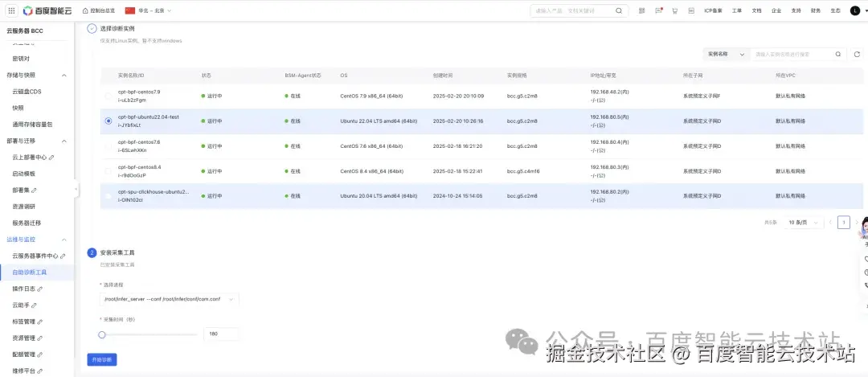Open the product grid menu icon
The image size is (868, 377).
click(11, 10)
